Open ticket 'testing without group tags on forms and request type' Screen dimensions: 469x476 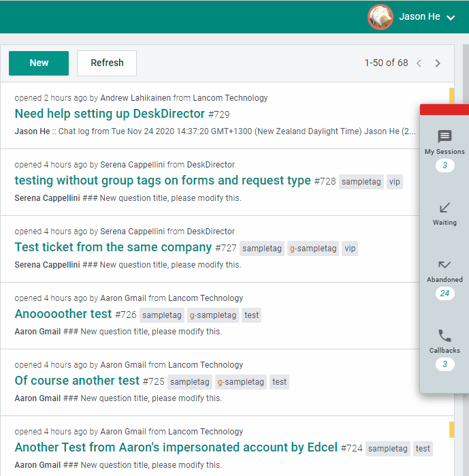[x=163, y=180]
